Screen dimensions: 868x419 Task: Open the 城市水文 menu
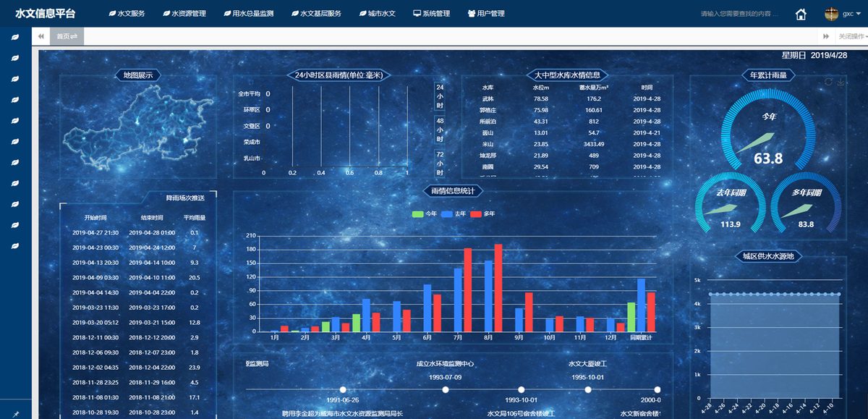pos(377,14)
